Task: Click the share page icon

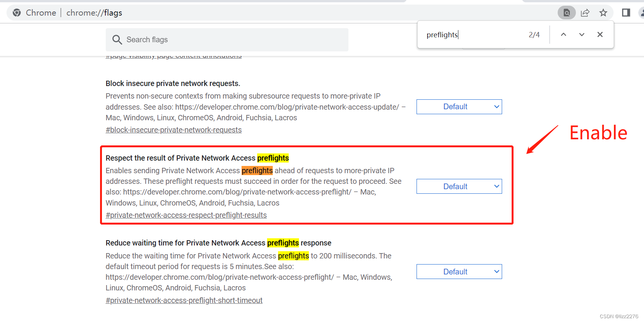Action: [585, 13]
